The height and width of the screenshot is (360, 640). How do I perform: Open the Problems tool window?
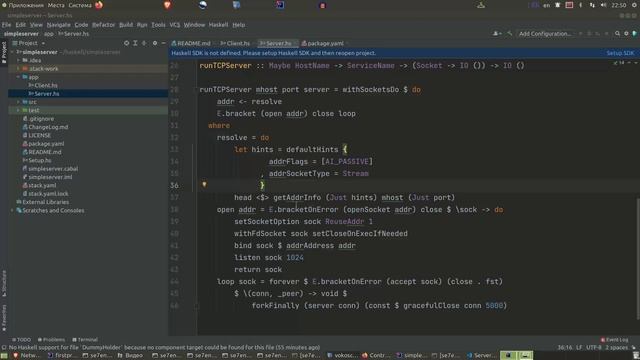coord(51,340)
